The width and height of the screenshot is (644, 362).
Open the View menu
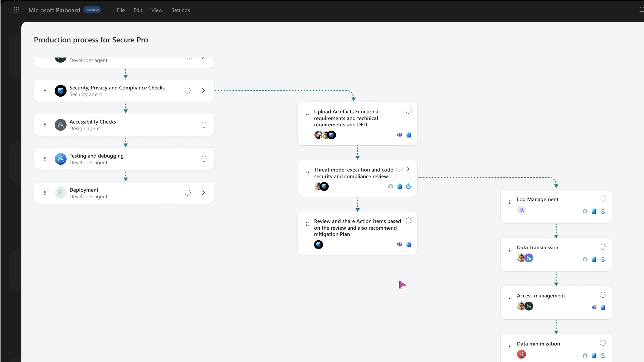157,10
